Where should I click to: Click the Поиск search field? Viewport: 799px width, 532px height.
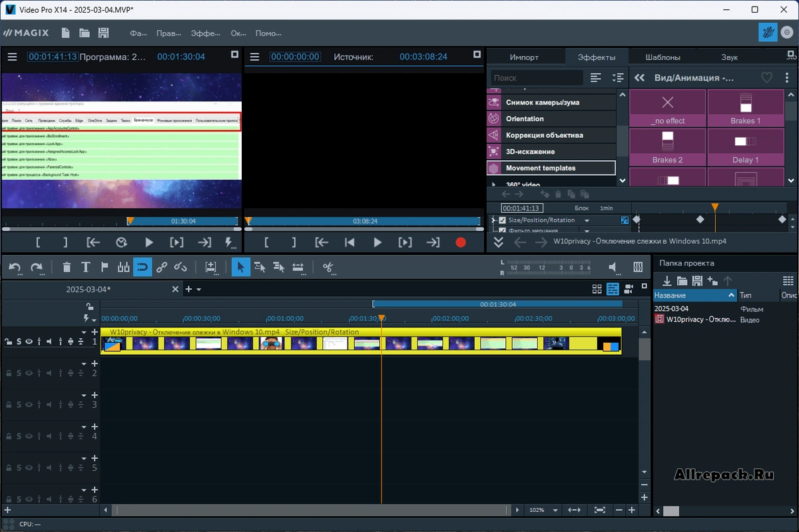click(537, 78)
